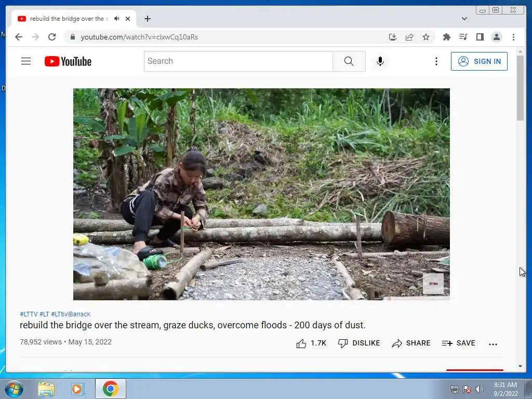Click the taskbar clock showing 8:31 AM
The width and height of the screenshot is (532, 399).
pos(506,389)
